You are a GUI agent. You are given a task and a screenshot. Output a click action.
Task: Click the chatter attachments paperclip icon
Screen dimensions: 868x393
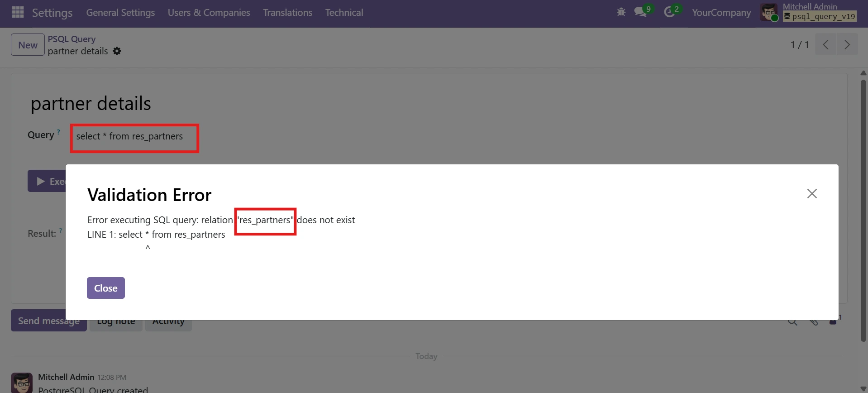(813, 321)
